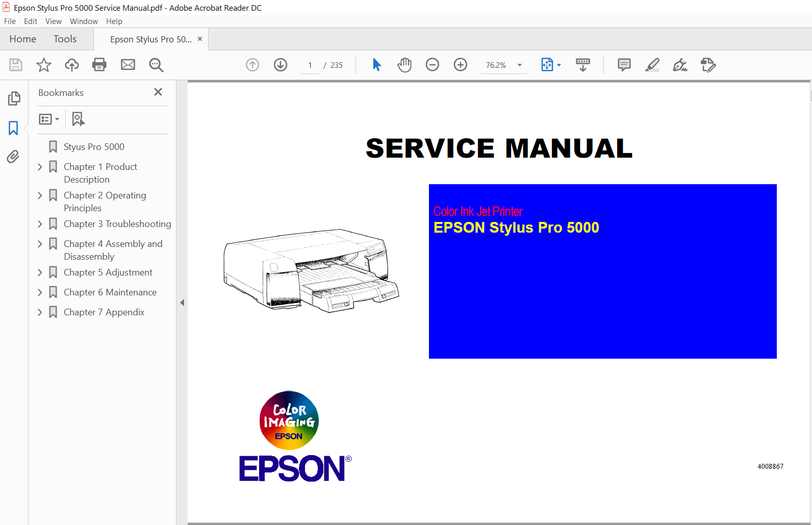
Task: Switch to the Tools tab
Action: tap(65, 39)
